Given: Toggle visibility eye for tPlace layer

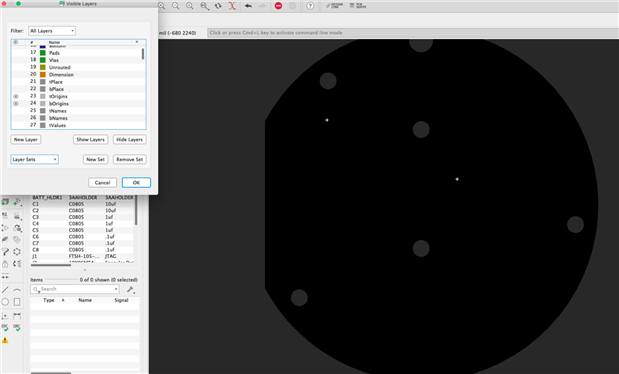Looking at the screenshot, I should [x=16, y=82].
